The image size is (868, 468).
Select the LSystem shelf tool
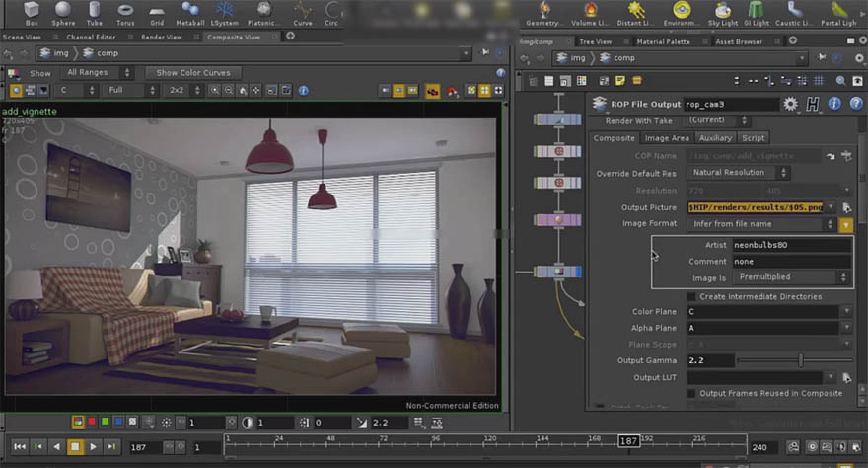[x=224, y=13]
